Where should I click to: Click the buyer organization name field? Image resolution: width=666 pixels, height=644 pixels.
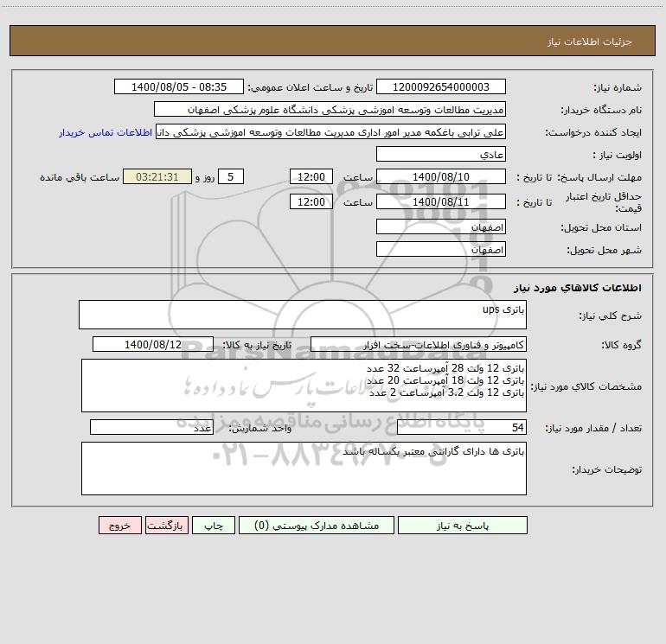[330, 109]
